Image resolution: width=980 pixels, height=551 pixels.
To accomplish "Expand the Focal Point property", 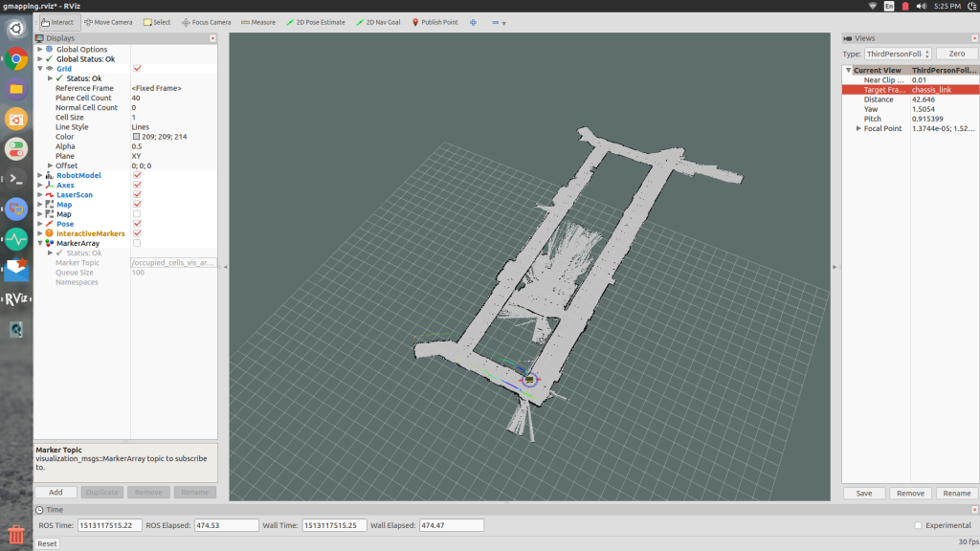I will coord(858,129).
